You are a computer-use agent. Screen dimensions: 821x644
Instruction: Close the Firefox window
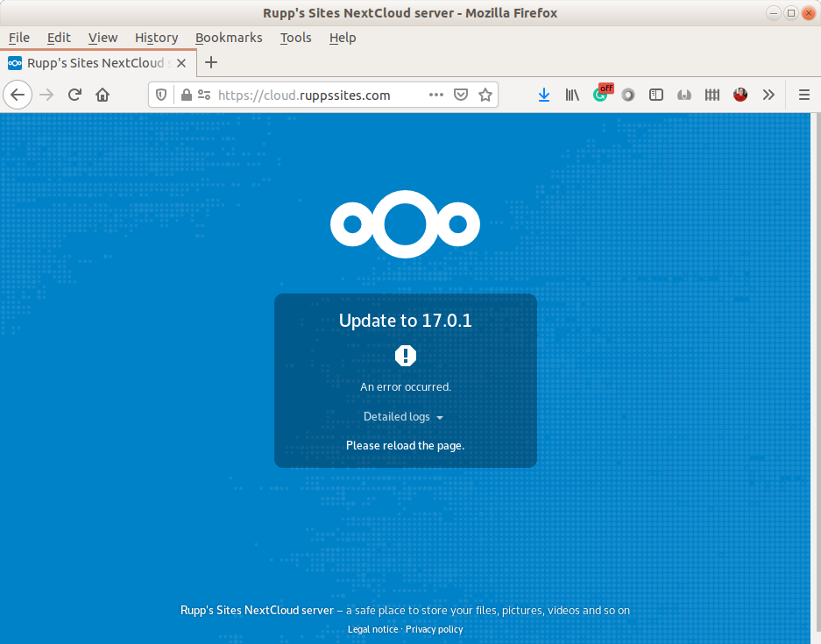(809, 13)
